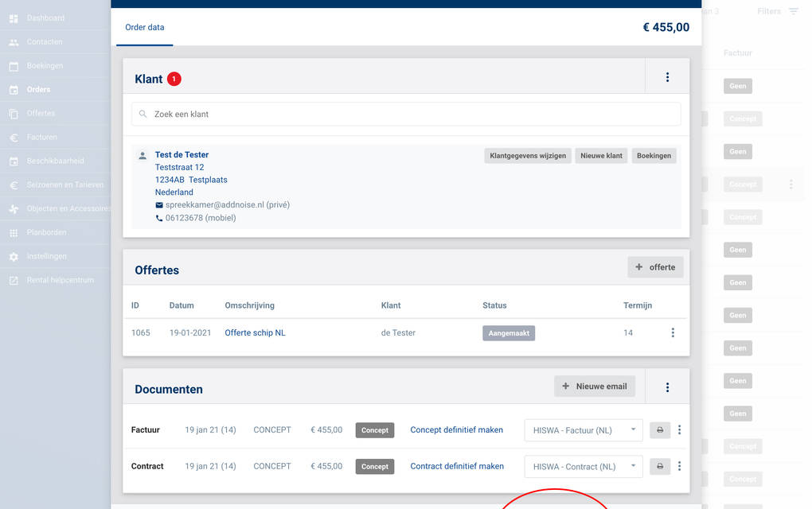
Task: Open the three-dot menu in the Klant header
Action: 667,77
